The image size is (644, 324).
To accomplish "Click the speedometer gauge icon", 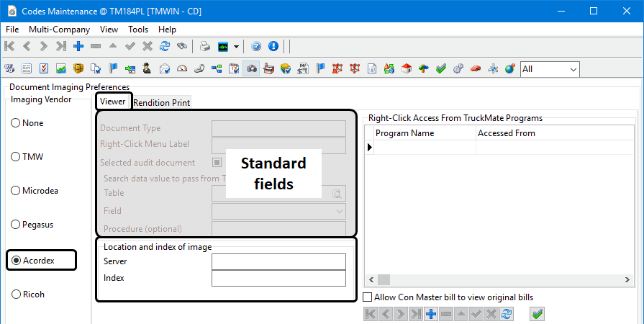I will [182, 68].
